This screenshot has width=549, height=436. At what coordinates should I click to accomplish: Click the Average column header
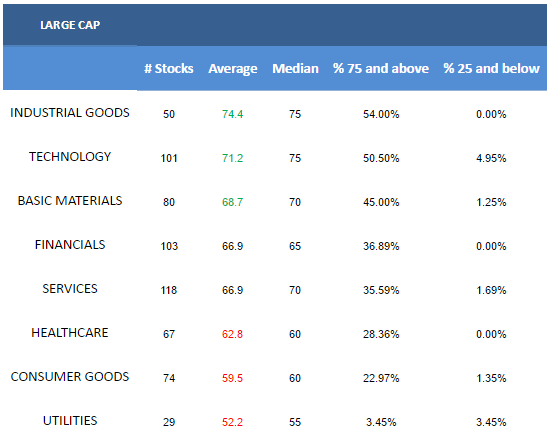click(233, 69)
